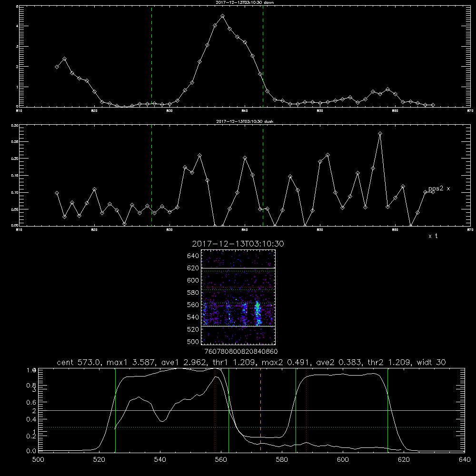Click the red dotted horizontal line in the spectrogram
This screenshot has width=476, height=476.
[238, 288]
